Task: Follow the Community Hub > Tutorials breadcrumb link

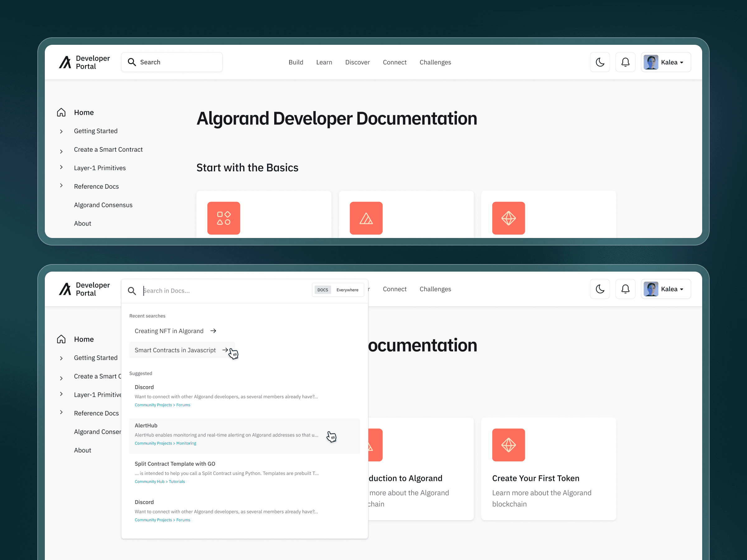Action: tap(160, 481)
